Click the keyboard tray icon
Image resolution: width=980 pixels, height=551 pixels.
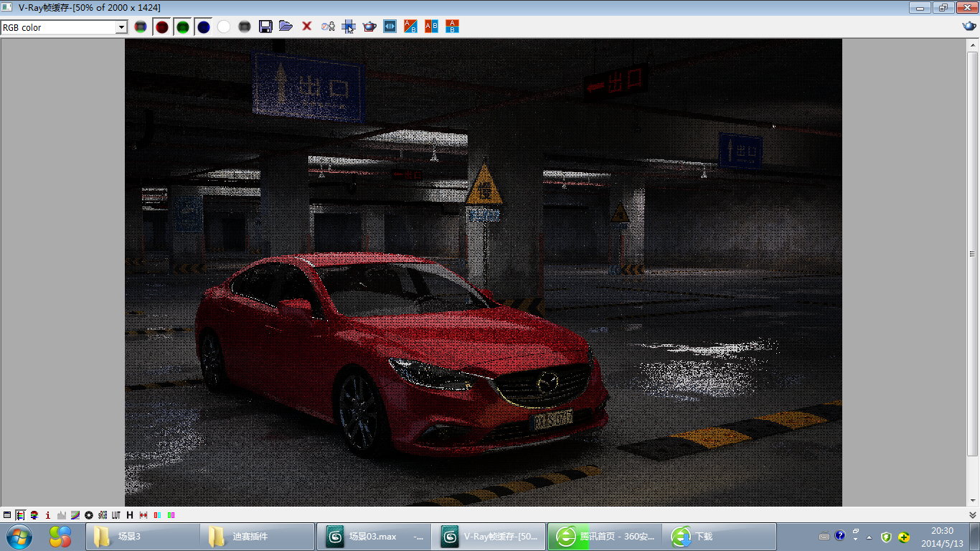point(824,537)
